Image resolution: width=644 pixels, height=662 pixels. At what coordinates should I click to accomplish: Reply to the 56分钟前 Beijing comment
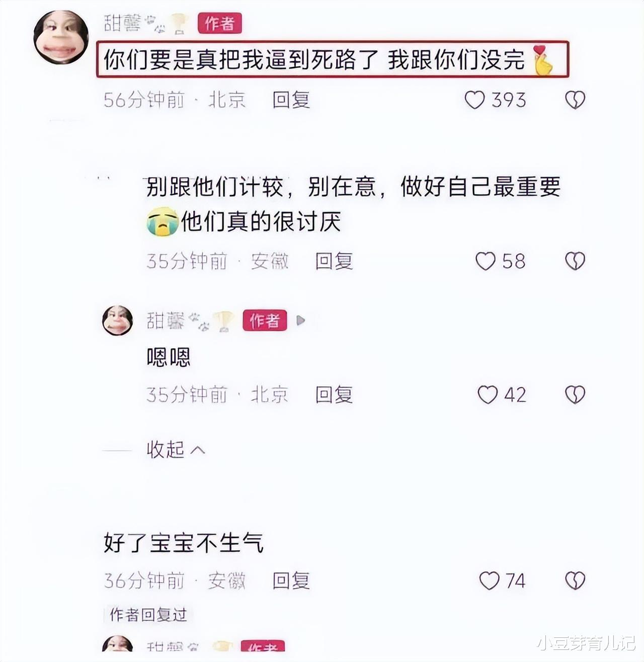(291, 100)
